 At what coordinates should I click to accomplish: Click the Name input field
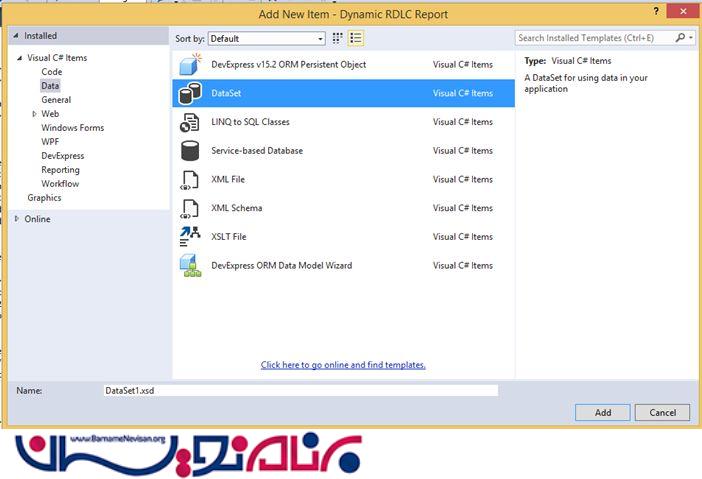point(300,390)
